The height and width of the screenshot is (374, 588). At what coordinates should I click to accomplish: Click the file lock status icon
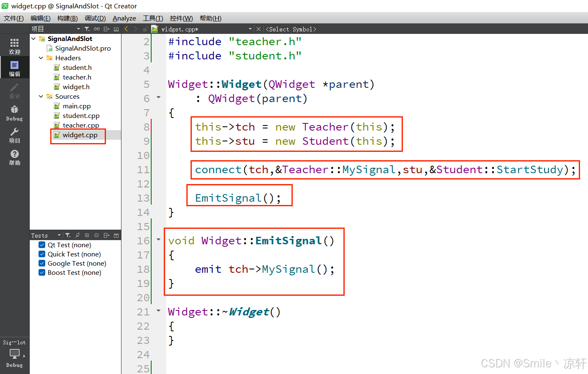[145, 29]
